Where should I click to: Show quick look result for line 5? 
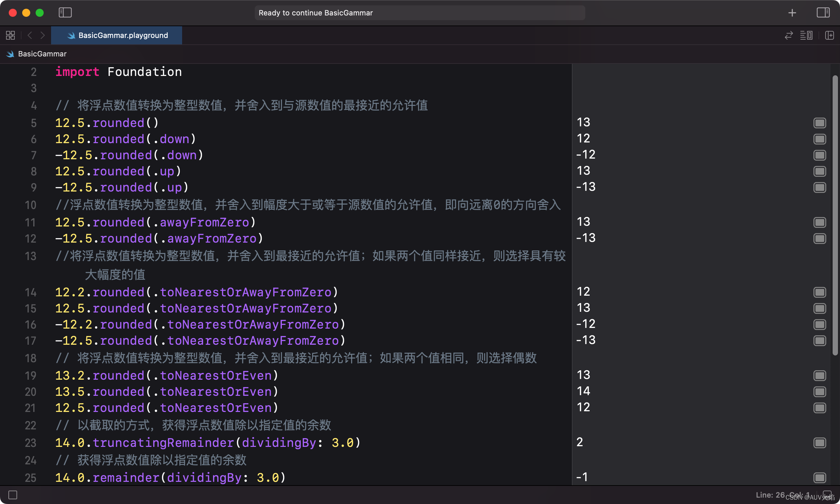(819, 123)
